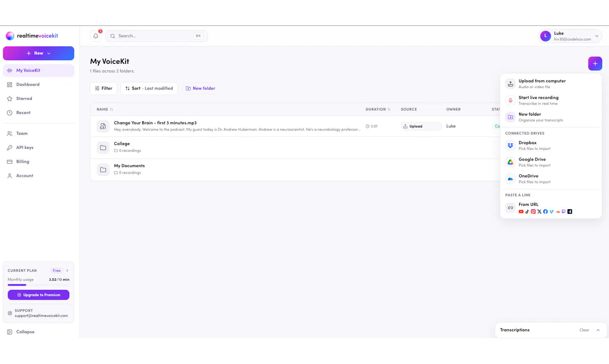The height and width of the screenshot is (364, 609).
Task: Click the microphone live recording icon
Action: tap(510, 100)
